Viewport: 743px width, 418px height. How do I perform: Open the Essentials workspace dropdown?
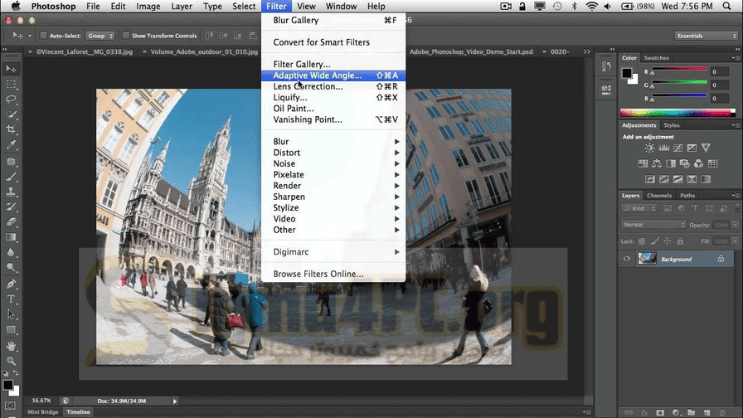click(x=706, y=36)
